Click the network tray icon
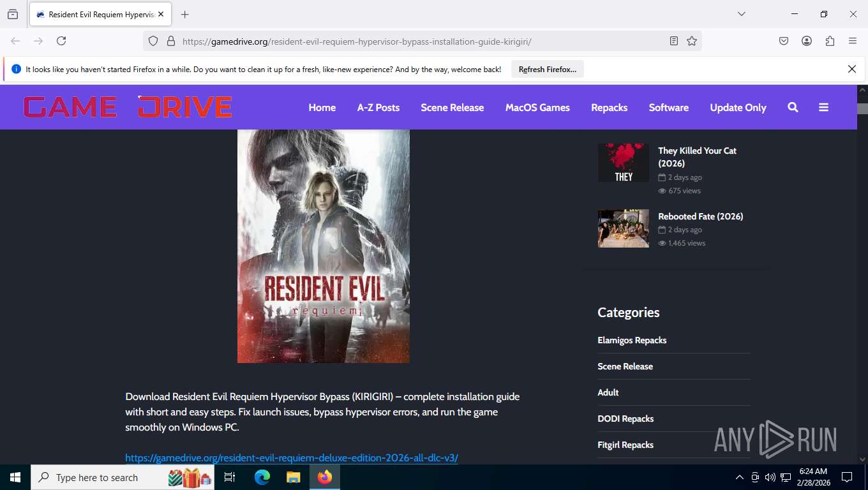Image resolution: width=868 pixels, height=490 pixels. (786, 477)
